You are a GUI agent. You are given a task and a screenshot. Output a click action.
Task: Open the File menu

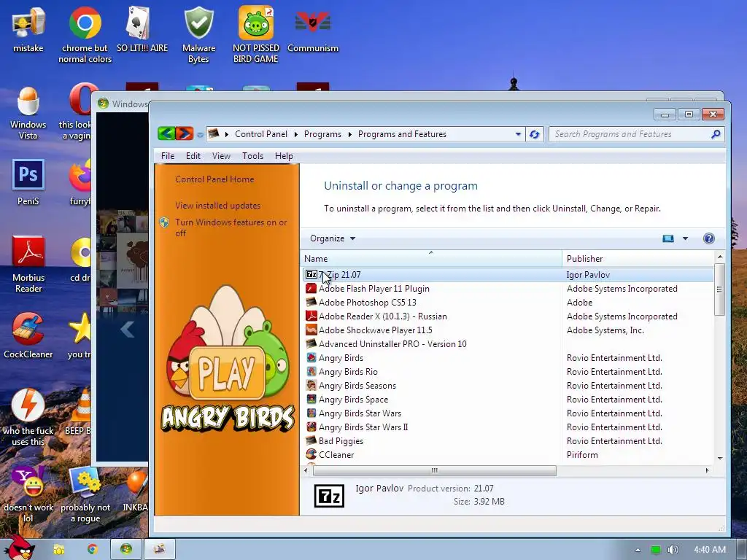pyautogui.click(x=168, y=156)
